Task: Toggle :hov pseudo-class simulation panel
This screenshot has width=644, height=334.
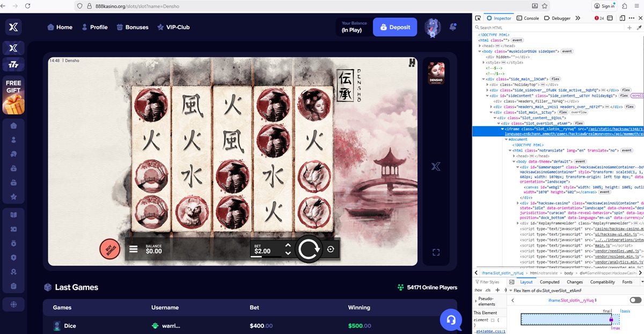Action: [477, 290]
